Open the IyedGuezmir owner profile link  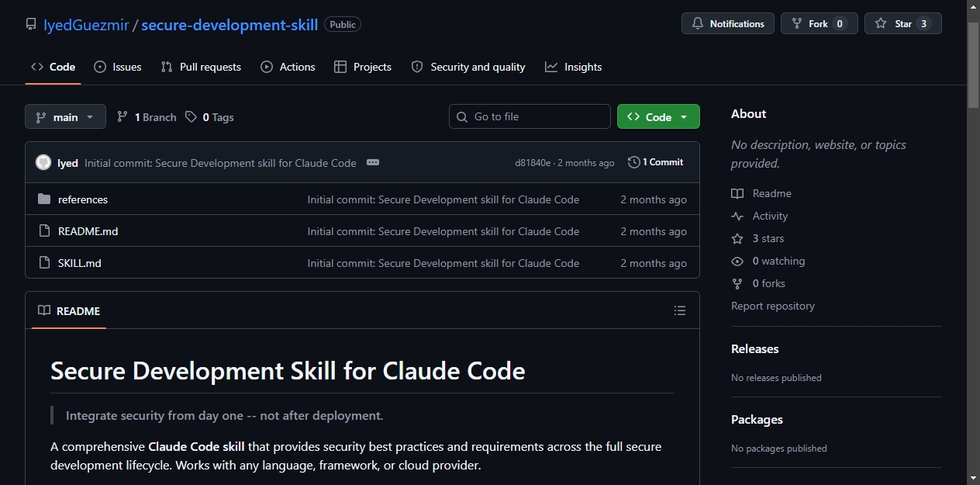coord(86,25)
